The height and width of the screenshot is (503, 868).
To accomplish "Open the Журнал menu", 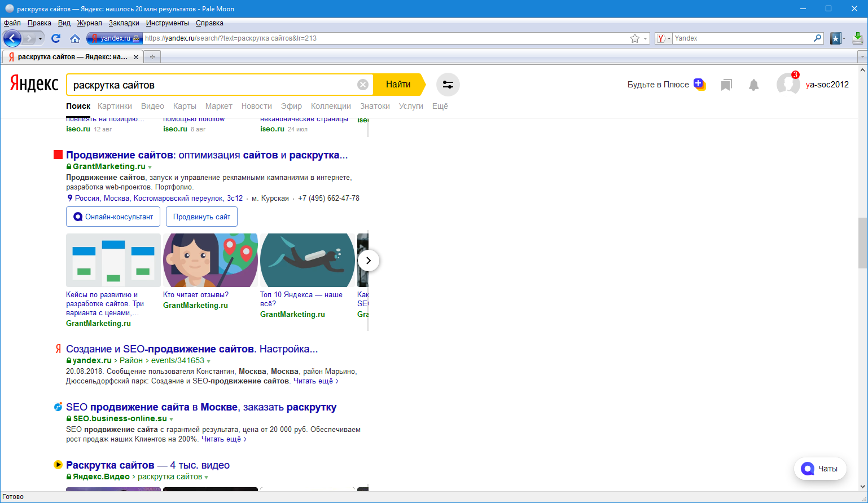I will point(90,23).
